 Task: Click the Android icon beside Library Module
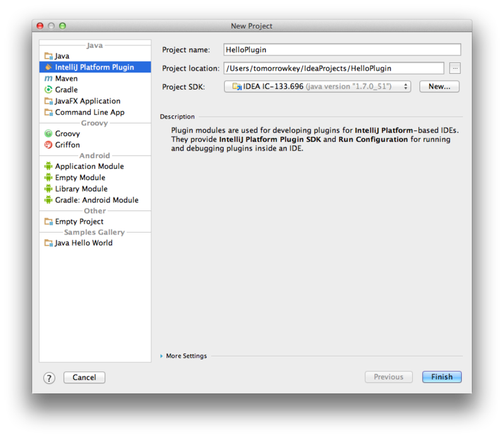(x=49, y=189)
